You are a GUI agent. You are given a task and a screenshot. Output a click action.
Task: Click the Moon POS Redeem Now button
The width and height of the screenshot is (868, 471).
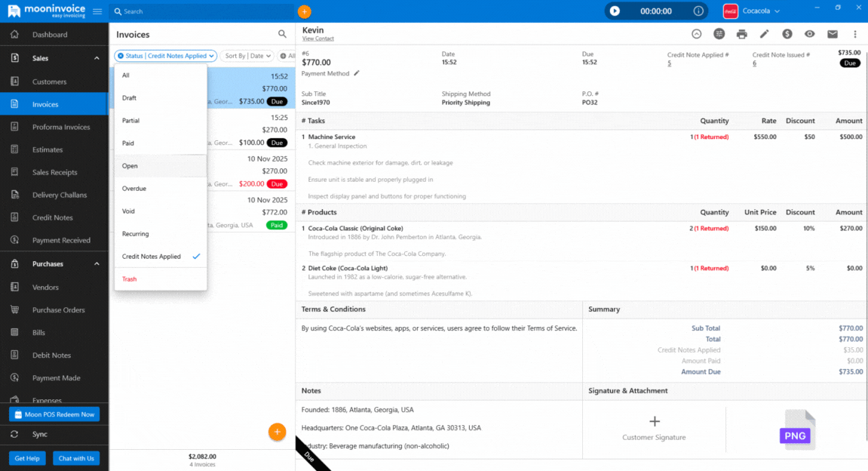coord(54,414)
